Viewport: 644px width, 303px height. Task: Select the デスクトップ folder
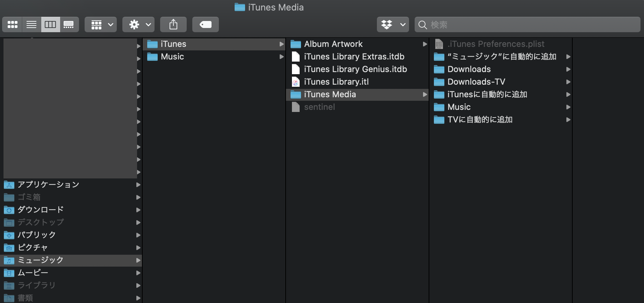pyautogui.click(x=71, y=223)
